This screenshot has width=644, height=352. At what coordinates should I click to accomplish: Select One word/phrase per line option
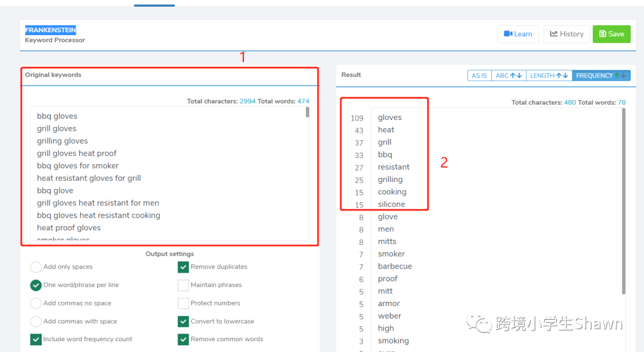[36, 285]
